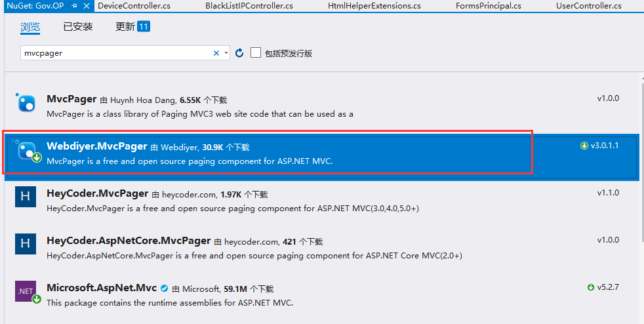This screenshot has height=324, width=644.
Task: Open the BlackListIPController.cs tab
Action: point(249,6)
